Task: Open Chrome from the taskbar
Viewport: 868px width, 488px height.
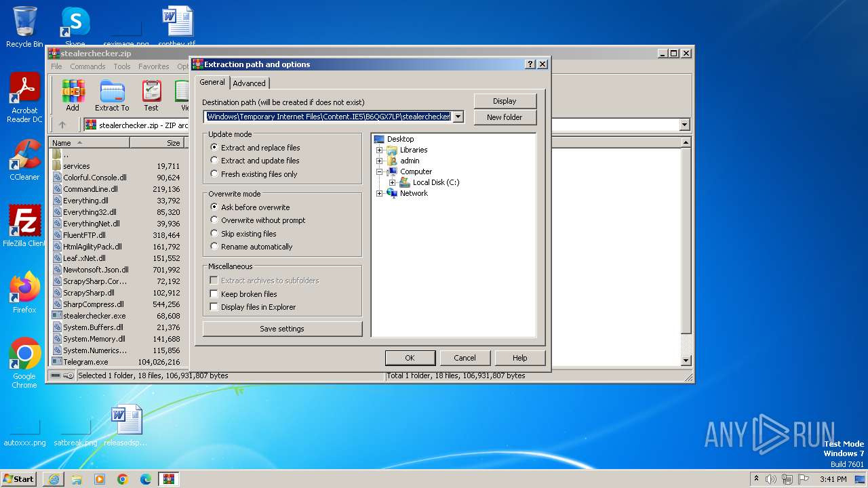Action: click(123, 479)
